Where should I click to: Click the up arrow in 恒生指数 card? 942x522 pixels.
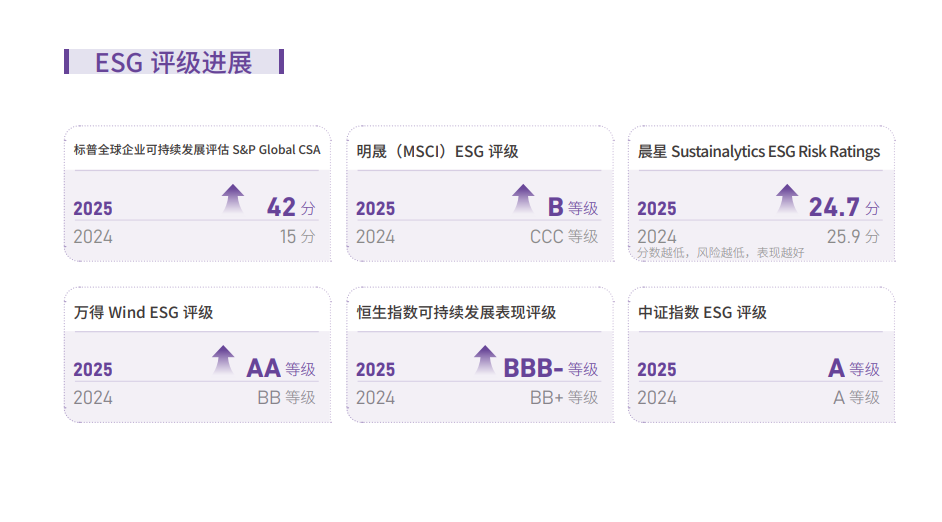coord(485,360)
